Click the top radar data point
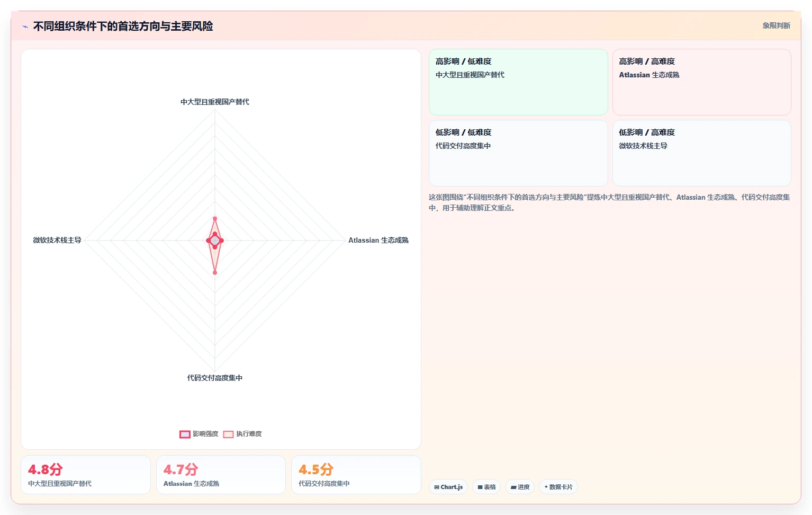The width and height of the screenshot is (812, 515). [x=215, y=218]
